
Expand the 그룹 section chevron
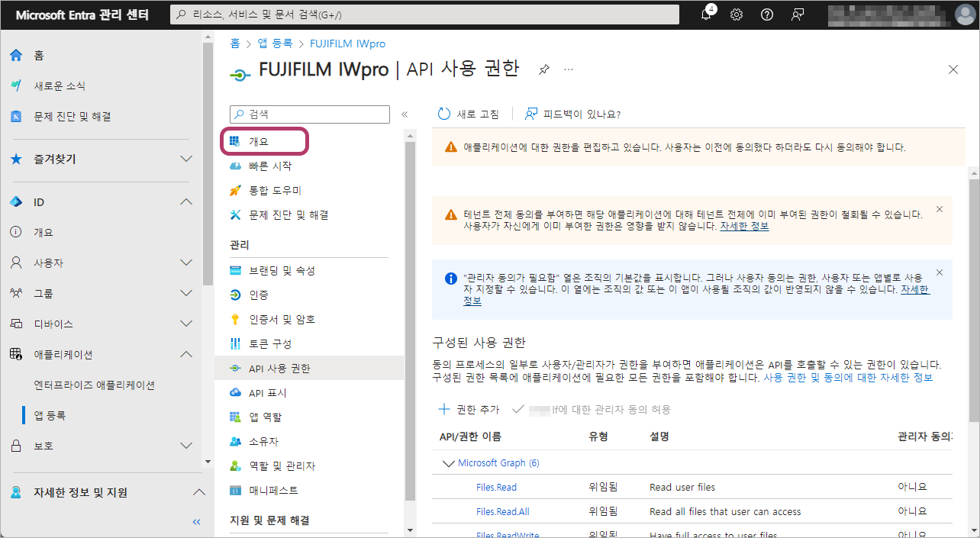(186, 294)
